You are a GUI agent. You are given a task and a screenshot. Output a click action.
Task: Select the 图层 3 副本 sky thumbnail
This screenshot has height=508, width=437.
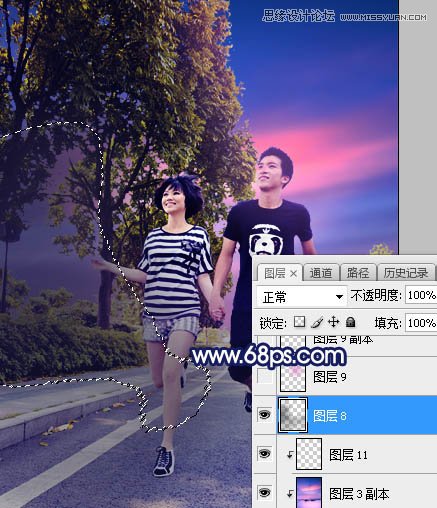309,493
